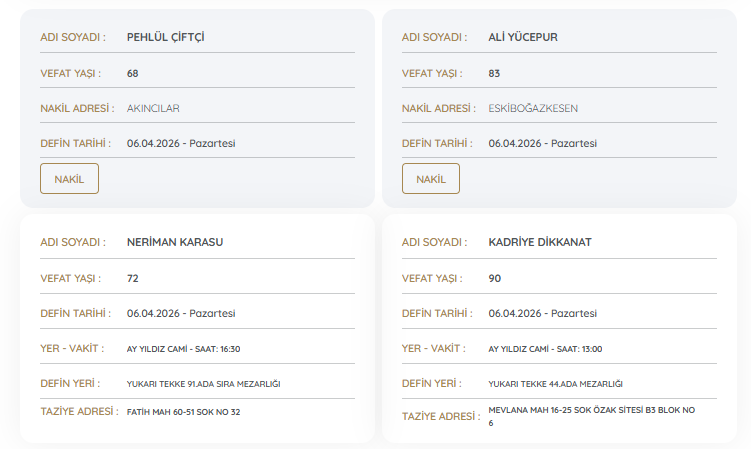Viewport: 751px width, 449px height.
Task: Click Ali Yücepur's age value 83
Action: click(494, 73)
